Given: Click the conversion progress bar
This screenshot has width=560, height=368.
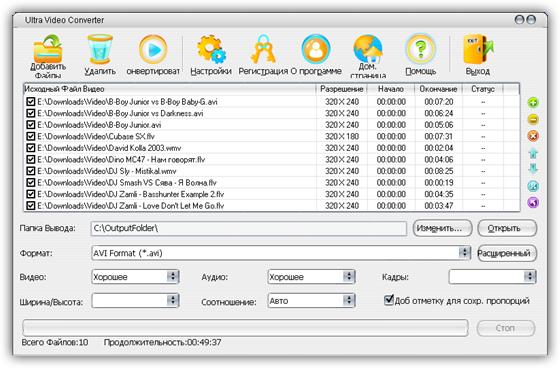Looking at the screenshot, I should [245, 328].
